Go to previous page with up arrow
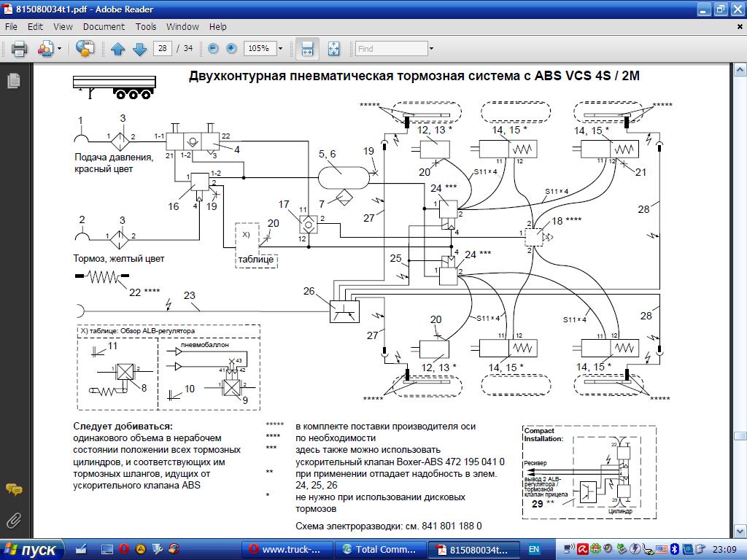 tap(117, 49)
